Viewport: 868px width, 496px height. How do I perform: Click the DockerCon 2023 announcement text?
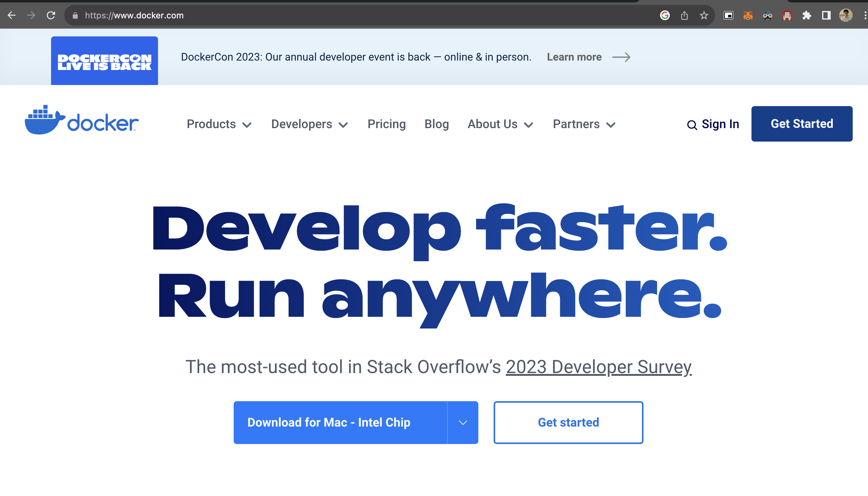[x=356, y=57]
